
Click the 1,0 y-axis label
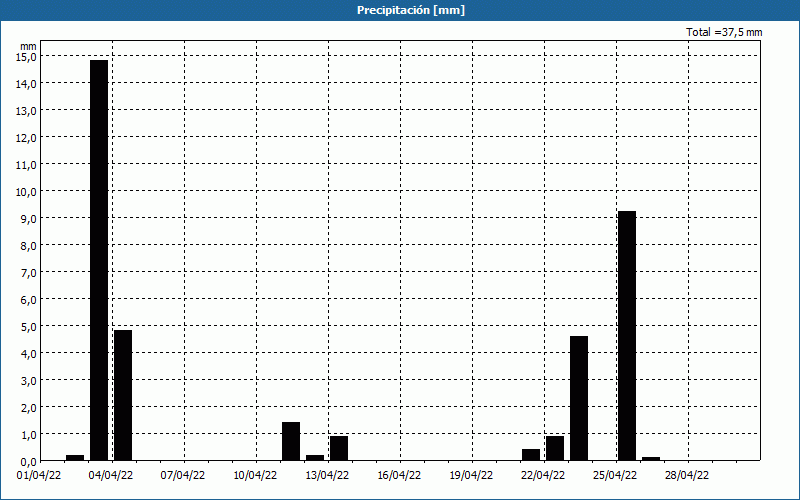point(28,435)
